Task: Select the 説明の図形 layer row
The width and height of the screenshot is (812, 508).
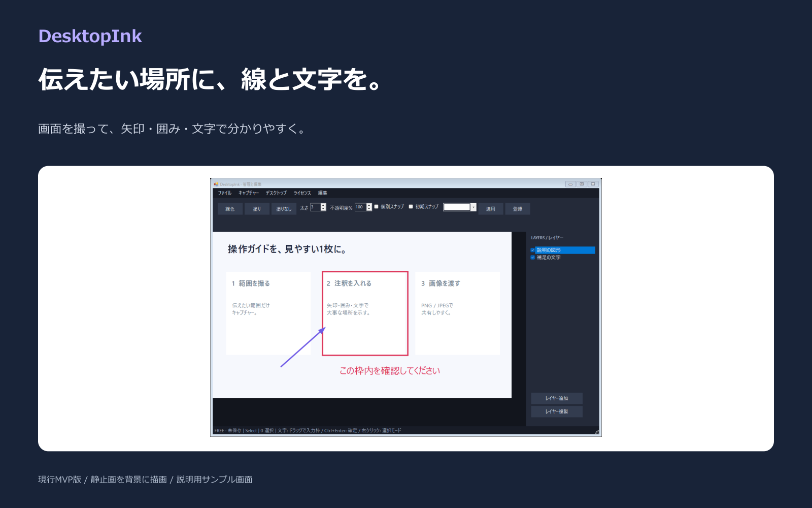Action: [x=565, y=250]
